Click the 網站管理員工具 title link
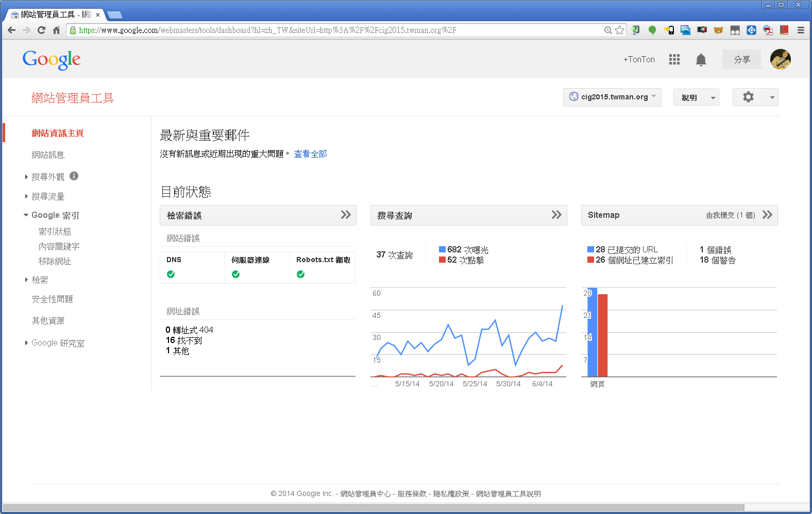Screen dimensions: 812x514 73,98
